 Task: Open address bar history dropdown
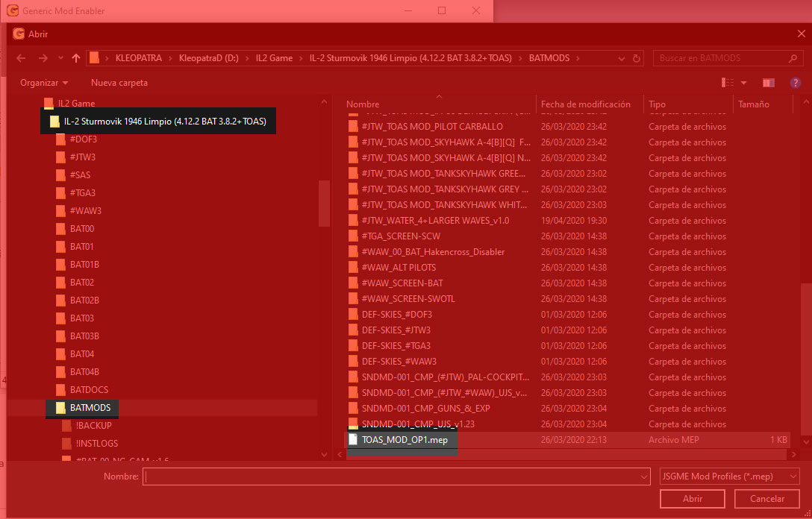622,58
